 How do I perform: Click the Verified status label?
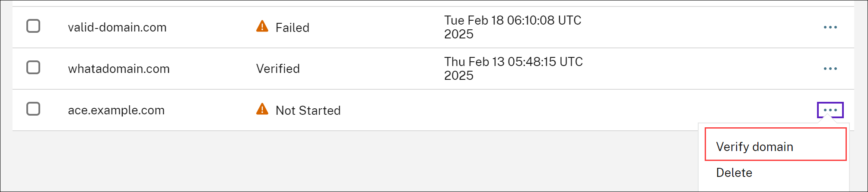(x=278, y=69)
